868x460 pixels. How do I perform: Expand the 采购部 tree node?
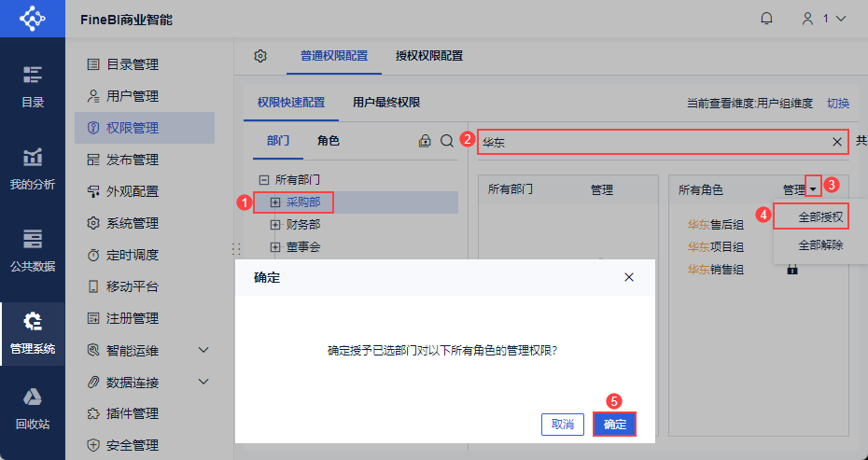coord(275,202)
